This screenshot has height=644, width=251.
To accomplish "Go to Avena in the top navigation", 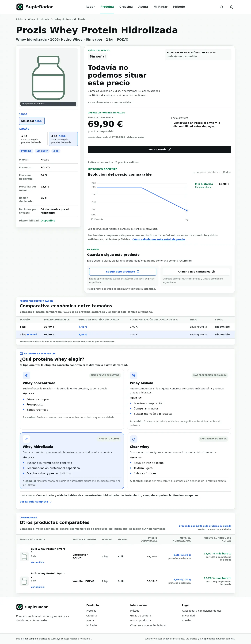I will point(143,7).
